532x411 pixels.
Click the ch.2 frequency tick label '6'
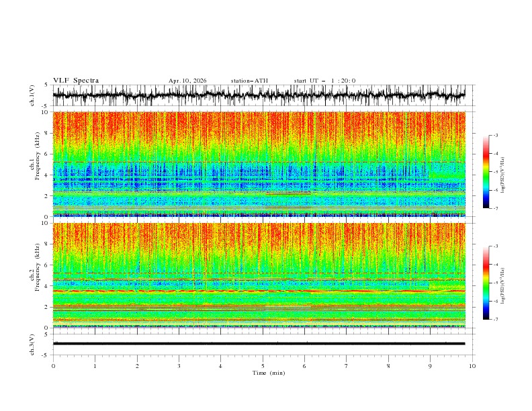click(47, 265)
